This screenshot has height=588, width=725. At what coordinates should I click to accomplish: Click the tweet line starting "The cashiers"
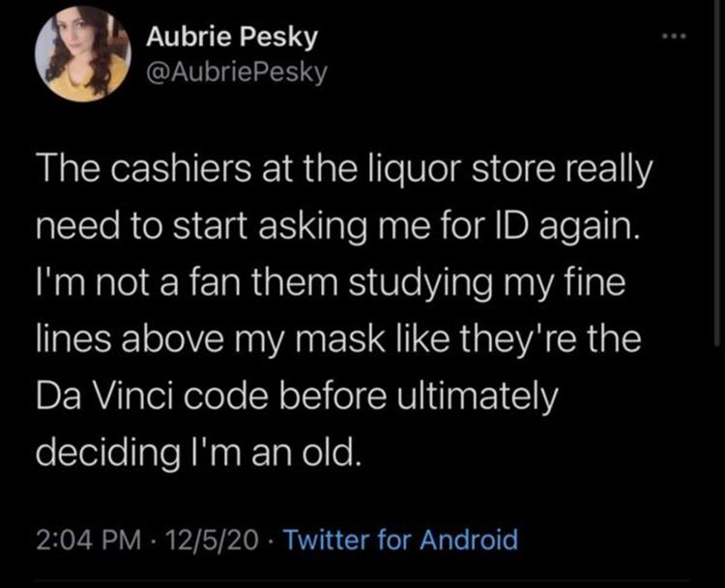click(344, 169)
